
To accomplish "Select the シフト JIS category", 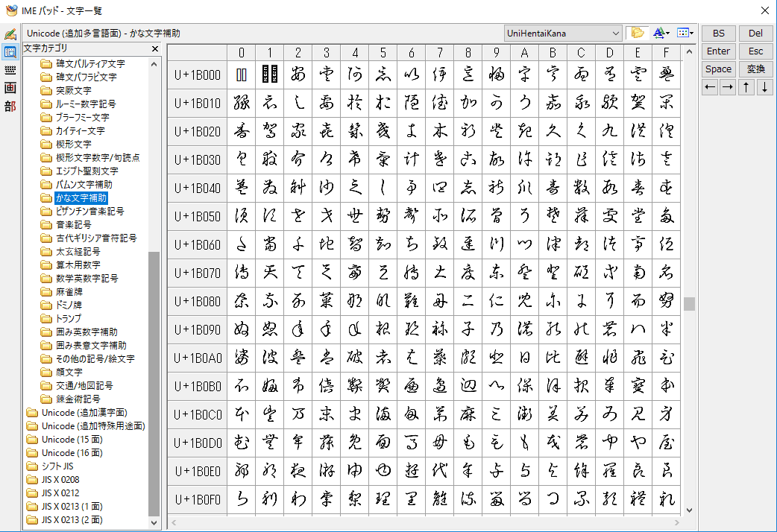I will (58, 466).
